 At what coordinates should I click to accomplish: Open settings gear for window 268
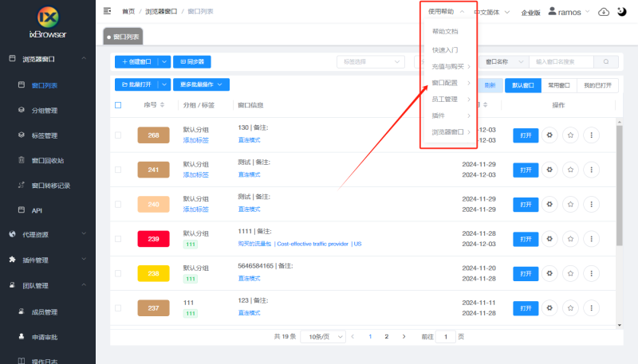click(549, 135)
